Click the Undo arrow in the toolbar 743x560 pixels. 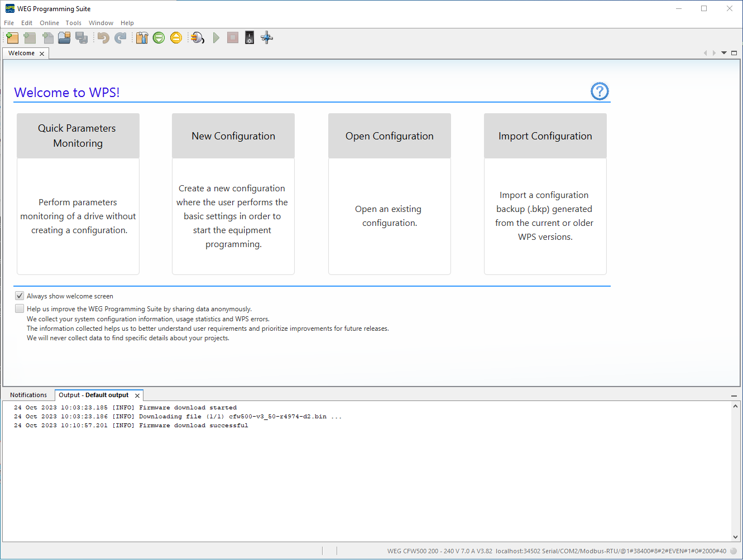[x=103, y=37]
